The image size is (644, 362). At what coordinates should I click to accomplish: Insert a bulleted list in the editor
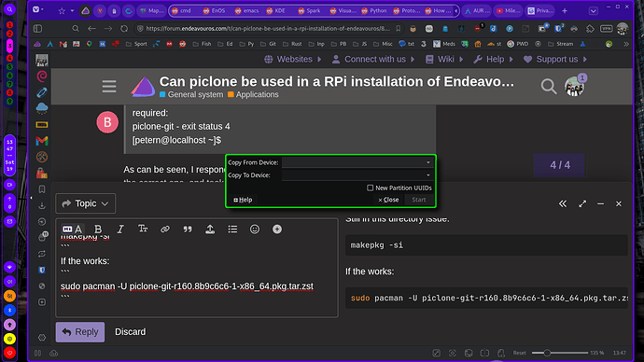click(232, 229)
